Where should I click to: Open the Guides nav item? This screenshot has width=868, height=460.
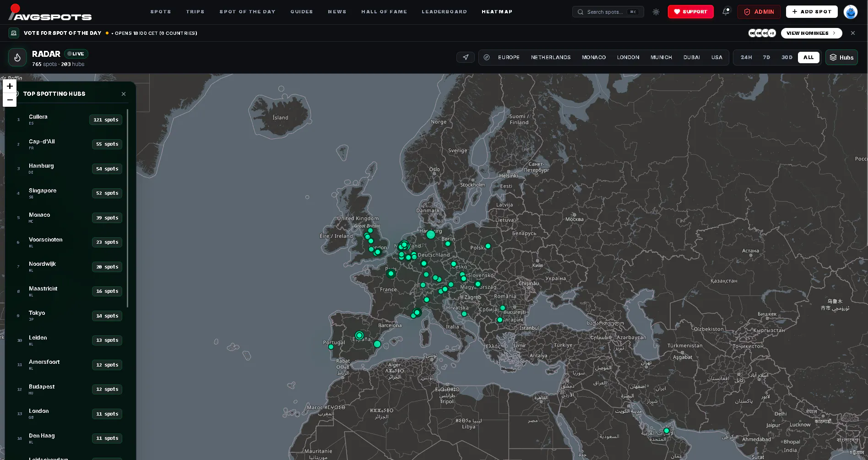(x=302, y=12)
